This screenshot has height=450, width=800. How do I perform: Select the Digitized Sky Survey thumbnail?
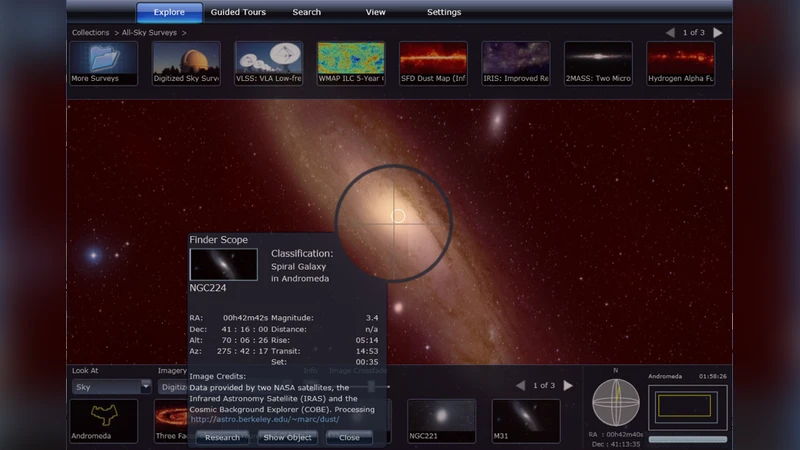(186, 62)
